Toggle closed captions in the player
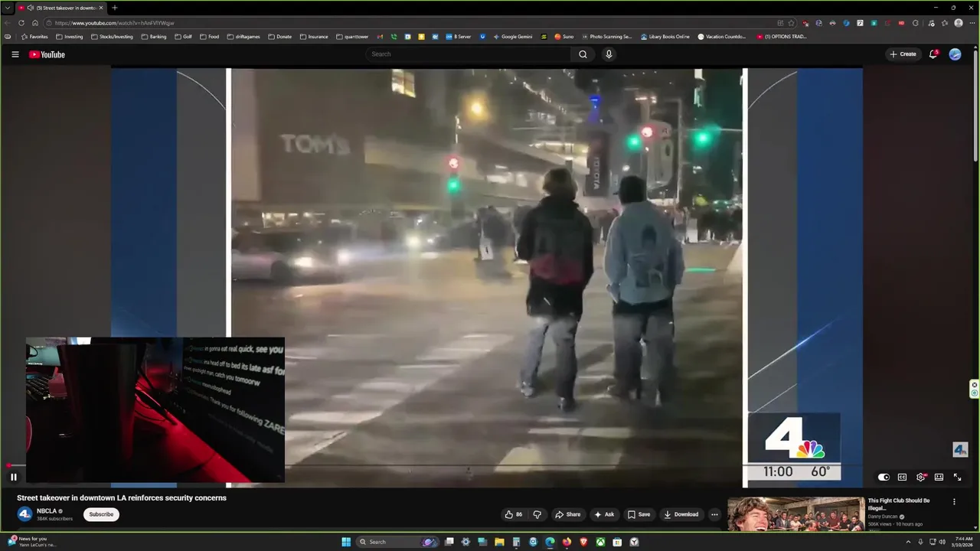This screenshot has width=980, height=551. point(902,477)
